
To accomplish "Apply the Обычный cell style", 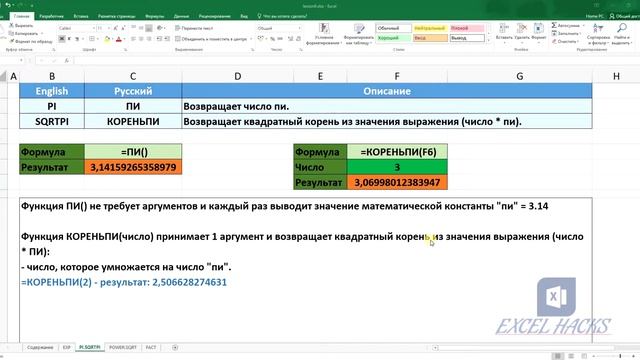I will pos(393,29).
